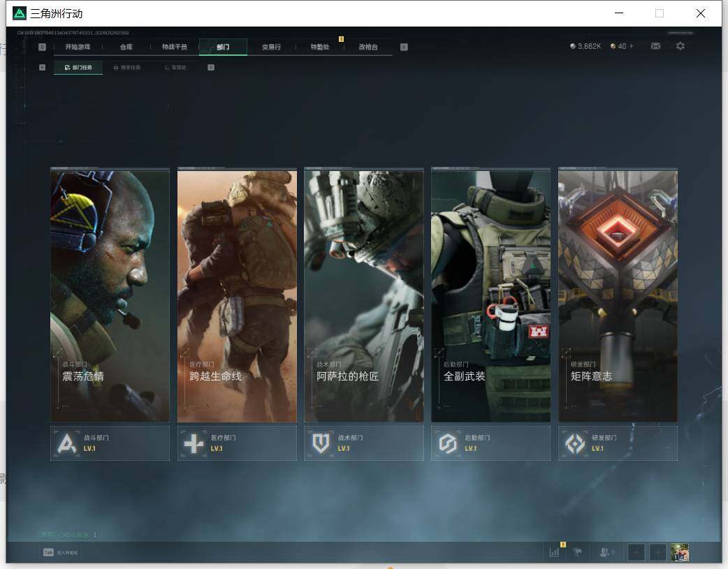Click the first empty squad slot plus
This screenshot has width=728, height=569.
click(x=636, y=552)
